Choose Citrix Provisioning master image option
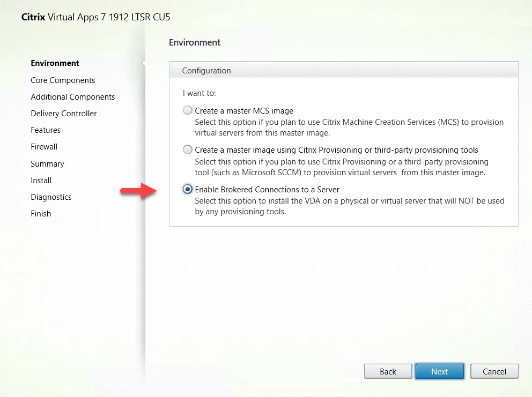 point(187,149)
